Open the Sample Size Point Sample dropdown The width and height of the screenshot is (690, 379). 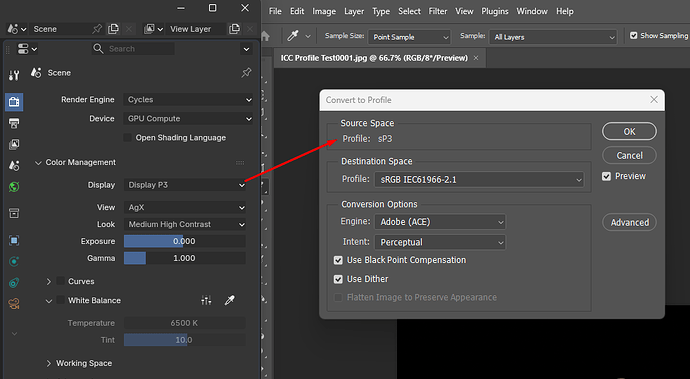coord(409,37)
